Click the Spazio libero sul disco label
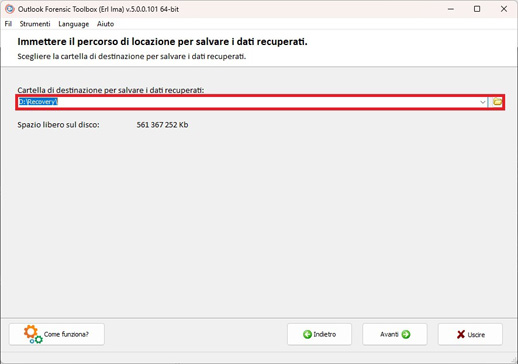 (x=58, y=125)
